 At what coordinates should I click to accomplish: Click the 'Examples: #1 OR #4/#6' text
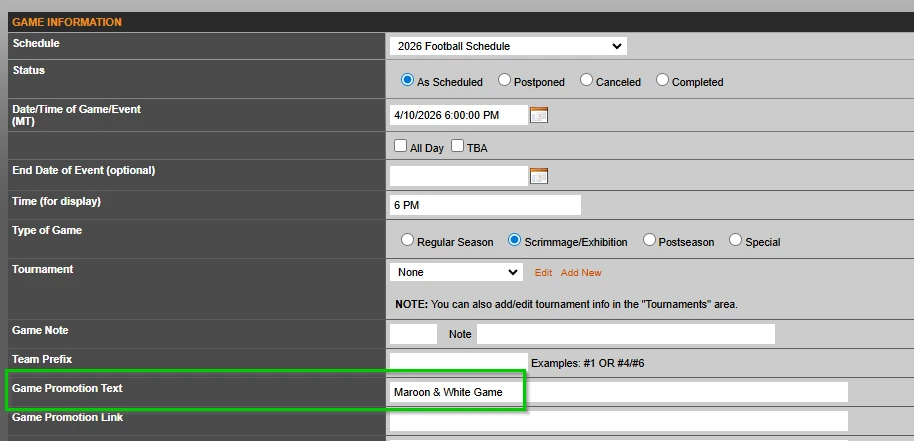coord(588,364)
